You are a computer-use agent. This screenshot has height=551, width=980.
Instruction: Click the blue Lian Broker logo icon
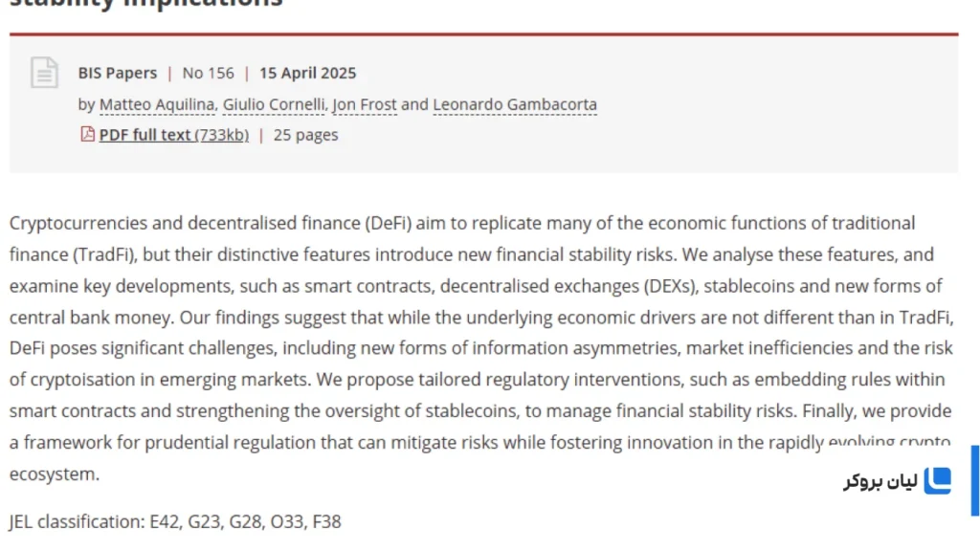[937, 480]
